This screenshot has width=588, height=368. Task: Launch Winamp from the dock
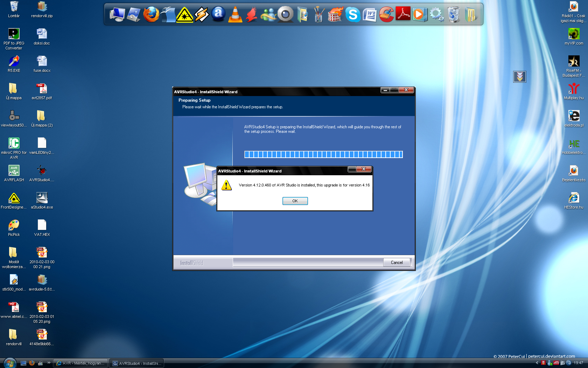202,15
